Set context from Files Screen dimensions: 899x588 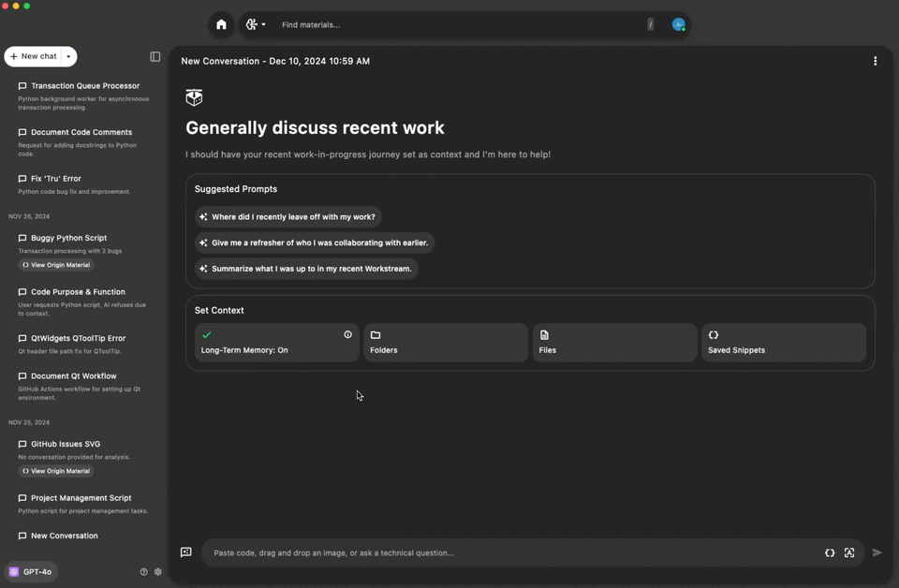tap(614, 342)
